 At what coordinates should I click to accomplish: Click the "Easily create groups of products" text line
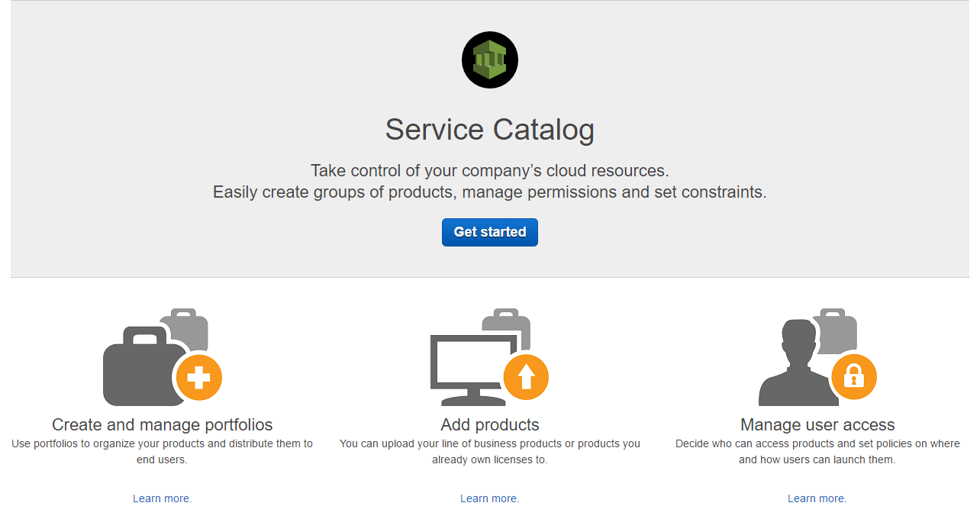[x=490, y=192]
